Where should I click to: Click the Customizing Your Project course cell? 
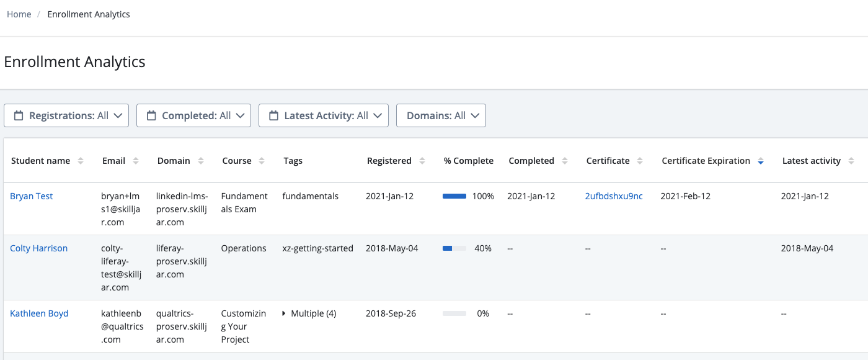point(244,326)
